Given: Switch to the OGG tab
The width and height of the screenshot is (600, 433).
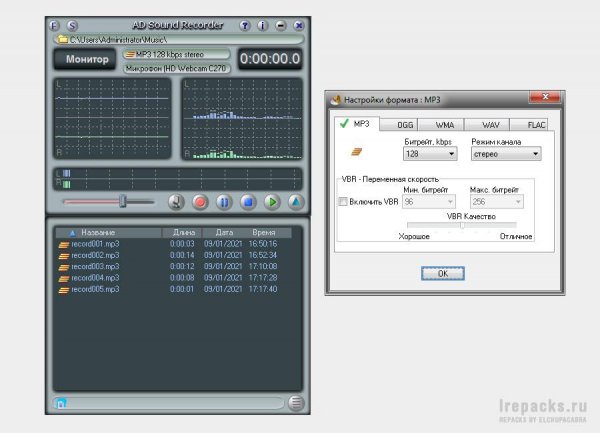Looking at the screenshot, I should 398,125.
